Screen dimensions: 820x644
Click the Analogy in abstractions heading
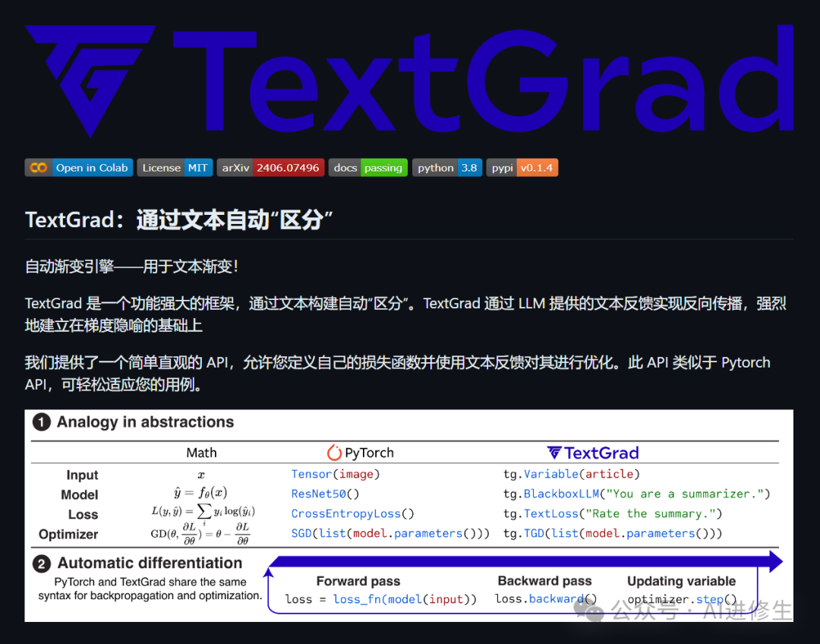click(x=145, y=421)
